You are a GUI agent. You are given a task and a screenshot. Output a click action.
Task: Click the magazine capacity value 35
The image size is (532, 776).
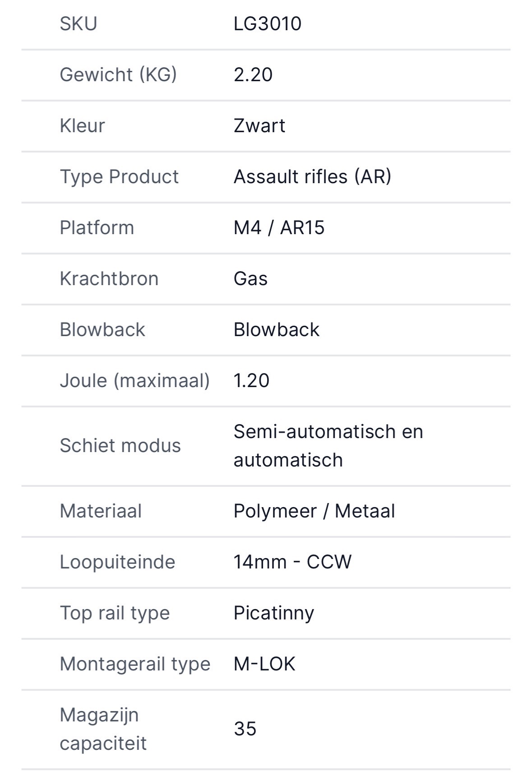point(245,729)
